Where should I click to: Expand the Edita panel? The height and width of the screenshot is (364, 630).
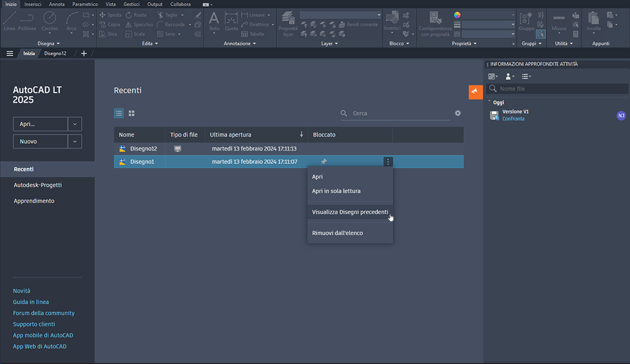pyautogui.click(x=150, y=43)
